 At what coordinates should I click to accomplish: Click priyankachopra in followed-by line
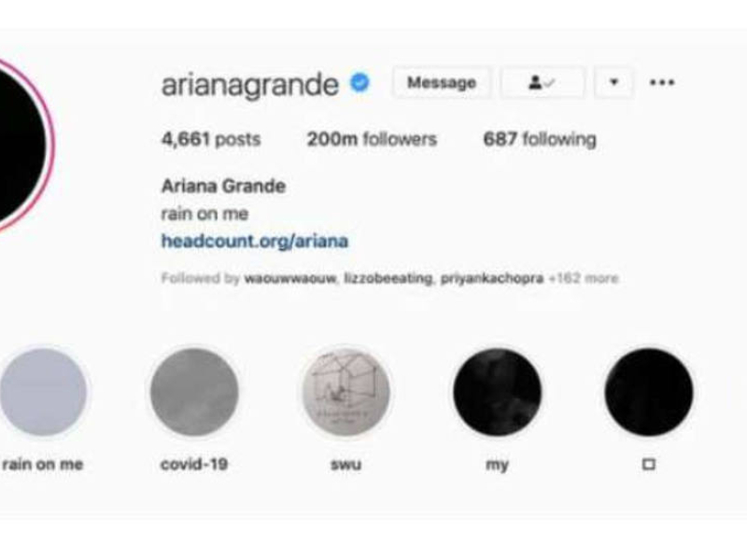point(492,278)
